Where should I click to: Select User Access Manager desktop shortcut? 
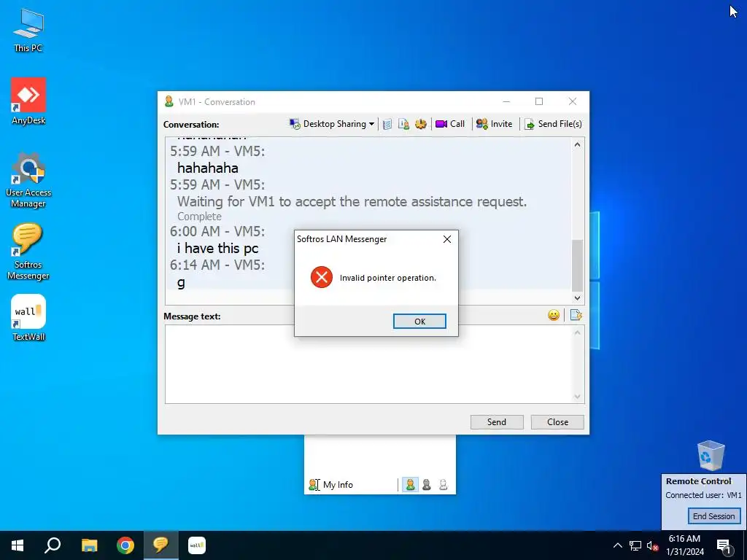(x=28, y=180)
